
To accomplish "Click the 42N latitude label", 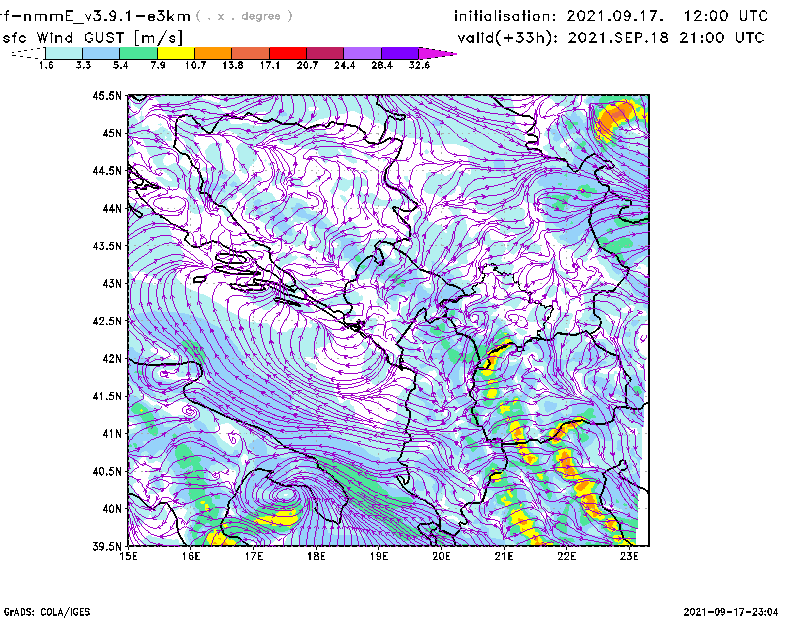I will 112,358.
